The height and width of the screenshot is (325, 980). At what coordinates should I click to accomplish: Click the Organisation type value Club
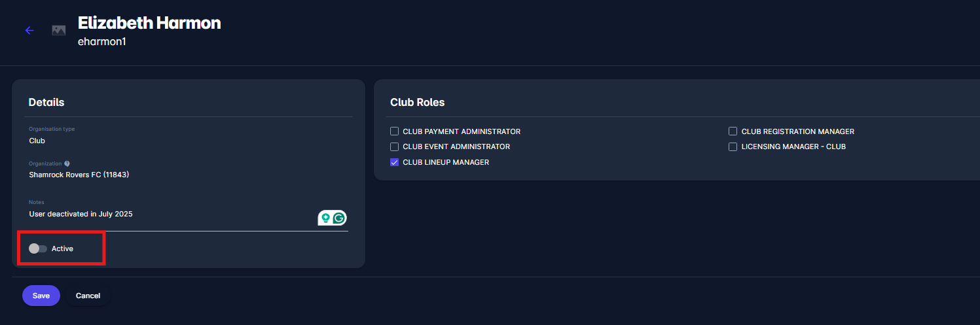coord(37,141)
